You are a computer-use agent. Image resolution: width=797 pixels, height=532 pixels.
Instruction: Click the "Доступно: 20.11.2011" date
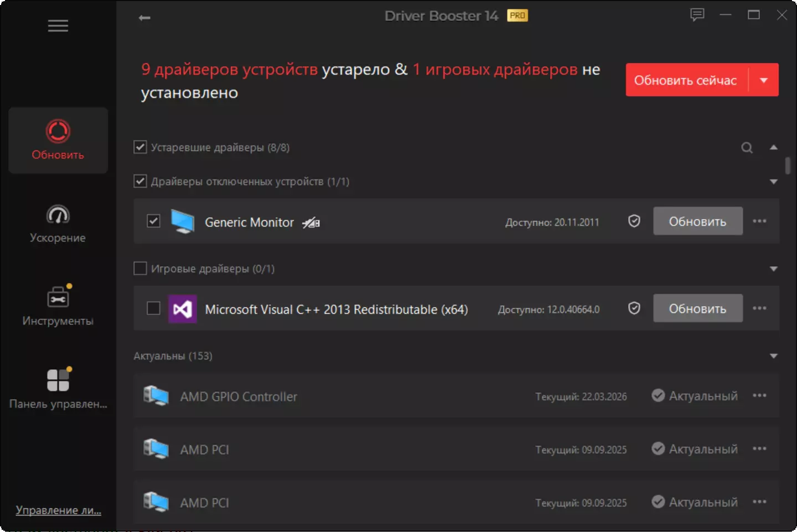tap(552, 223)
